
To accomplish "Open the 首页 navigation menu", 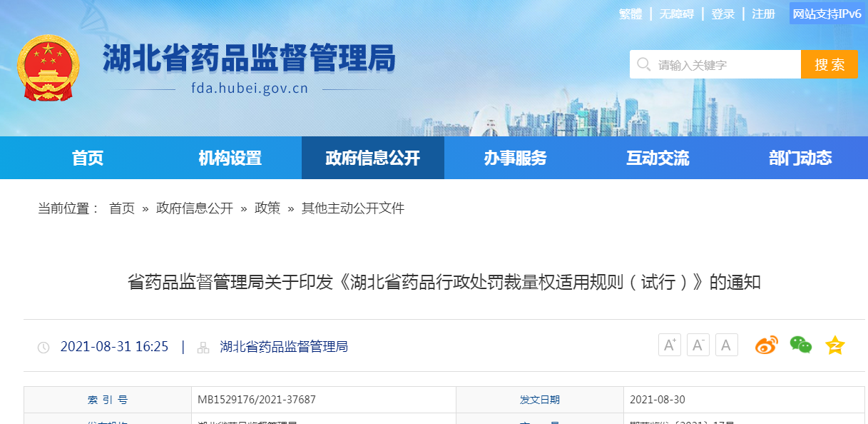I will 88,158.
